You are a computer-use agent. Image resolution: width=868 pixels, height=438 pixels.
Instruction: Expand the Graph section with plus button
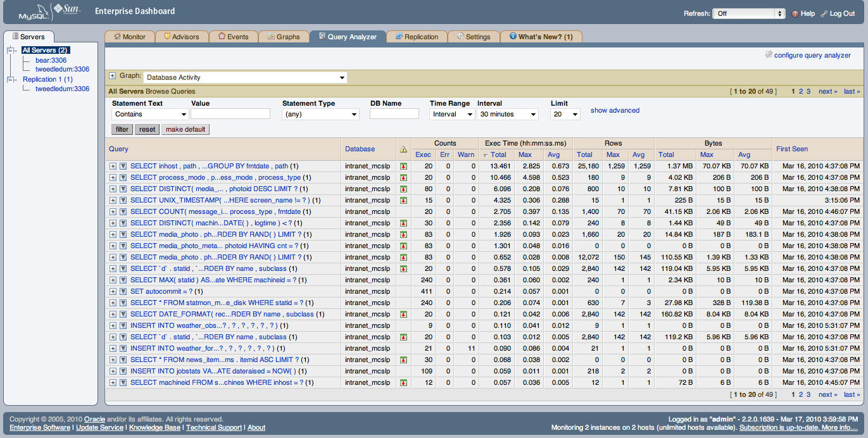click(113, 75)
